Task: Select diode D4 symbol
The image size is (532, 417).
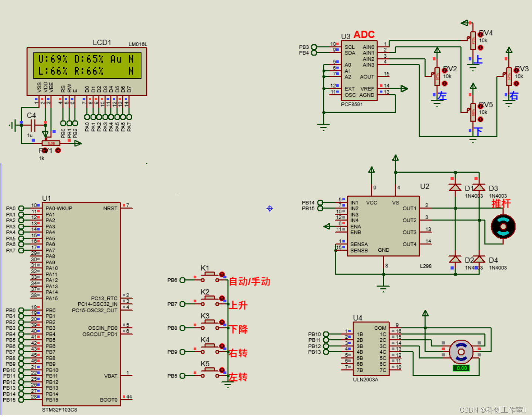Action: [479, 259]
